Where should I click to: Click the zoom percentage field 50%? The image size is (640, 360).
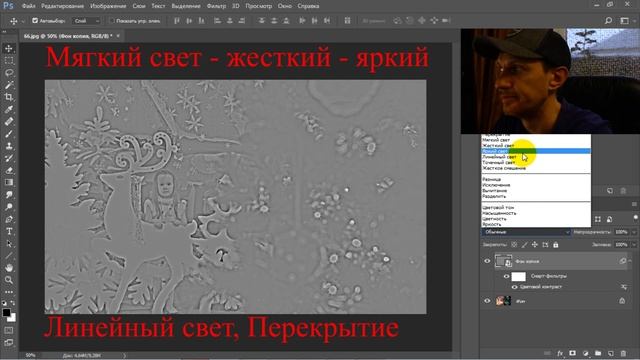tap(30, 356)
